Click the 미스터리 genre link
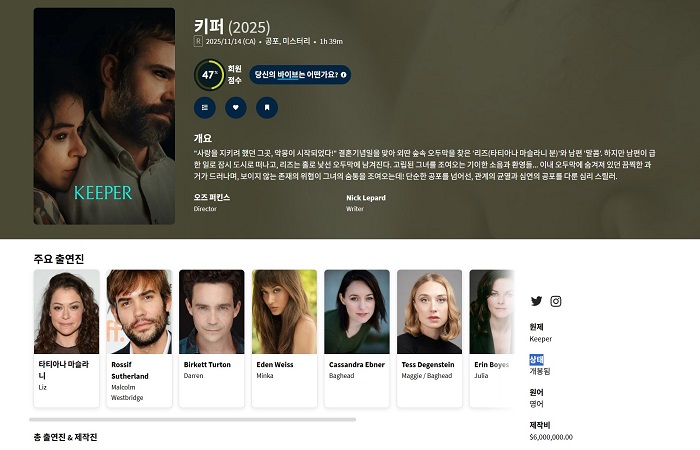This screenshot has width=700, height=450. click(296, 42)
